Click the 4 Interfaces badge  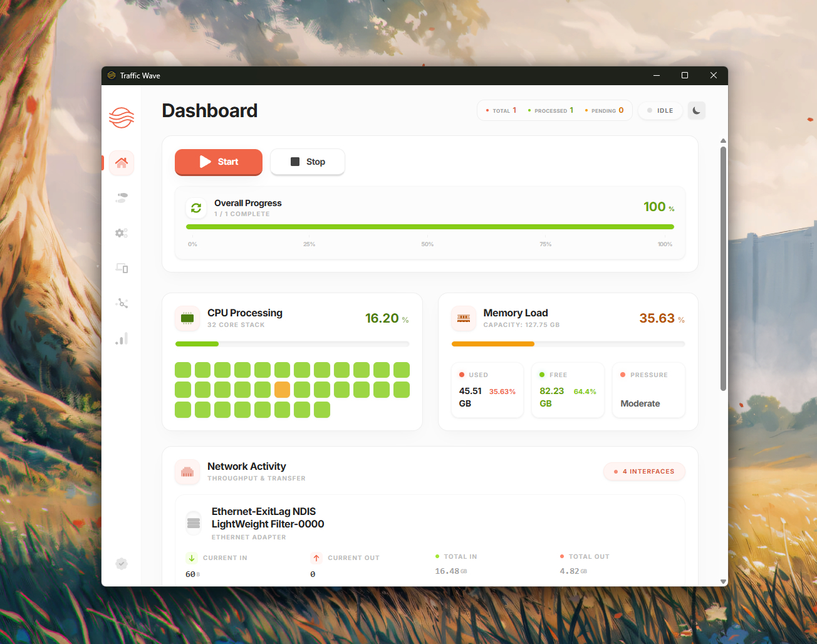pyautogui.click(x=644, y=472)
